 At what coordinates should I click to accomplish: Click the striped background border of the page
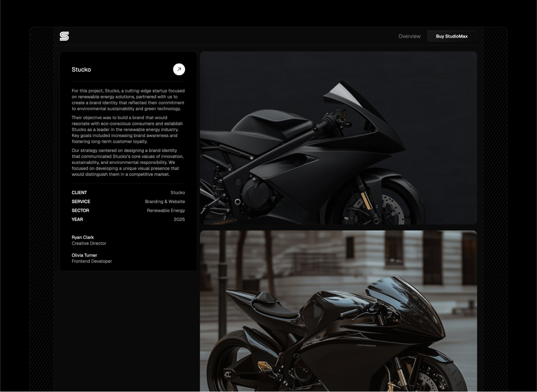(x=41, y=190)
